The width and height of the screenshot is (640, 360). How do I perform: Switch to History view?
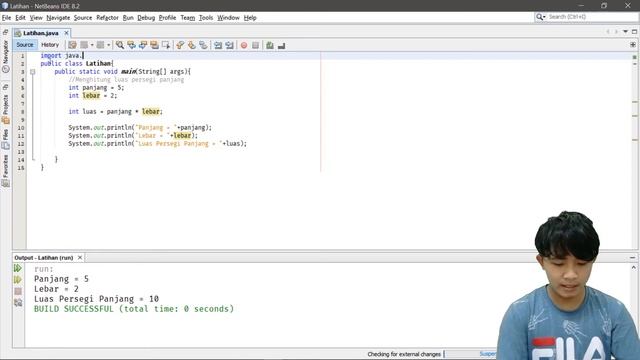[x=50, y=45]
